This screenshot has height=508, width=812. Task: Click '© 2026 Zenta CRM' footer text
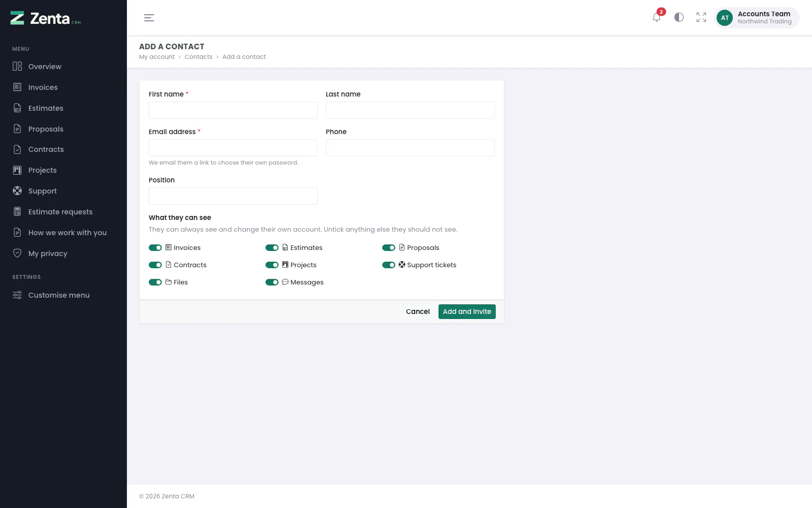coord(167,496)
